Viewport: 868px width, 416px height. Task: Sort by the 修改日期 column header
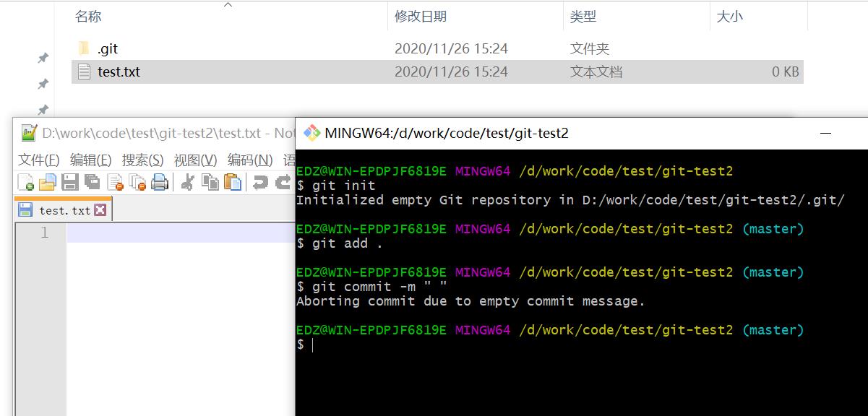pyautogui.click(x=421, y=16)
